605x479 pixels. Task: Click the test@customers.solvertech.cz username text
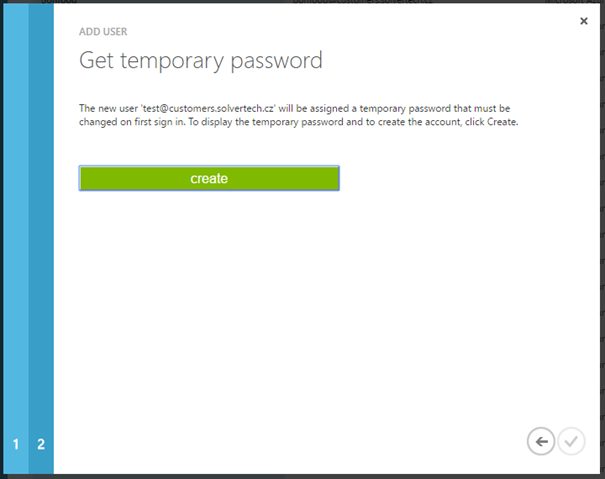(x=208, y=108)
